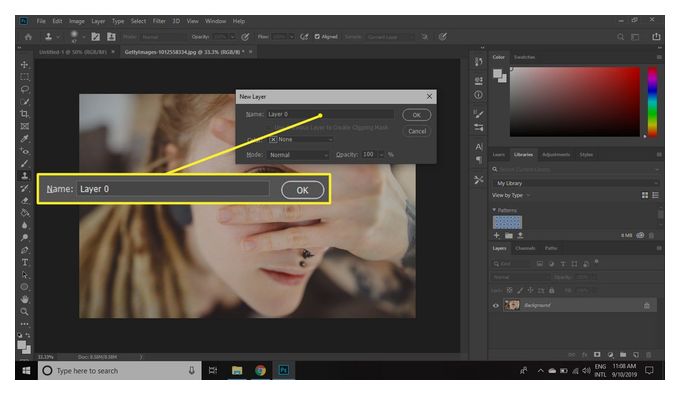Open the Opacity arrow in New Layer dialog

pyautogui.click(x=381, y=155)
